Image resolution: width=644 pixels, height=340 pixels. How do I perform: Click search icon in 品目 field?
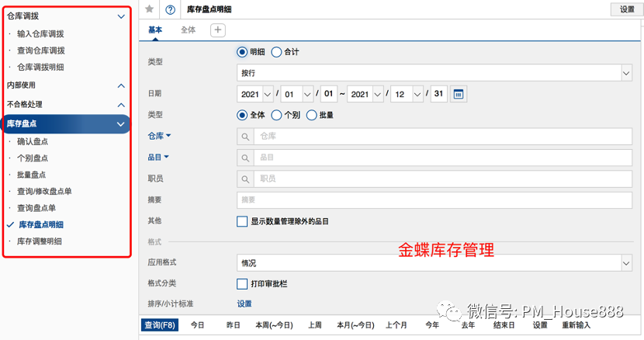[245, 158]
